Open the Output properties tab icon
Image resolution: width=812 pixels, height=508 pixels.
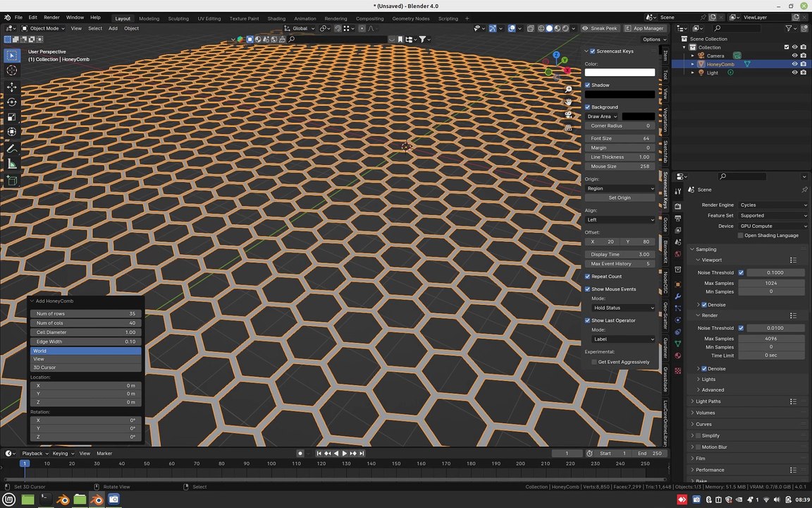(x=678, y=218)
